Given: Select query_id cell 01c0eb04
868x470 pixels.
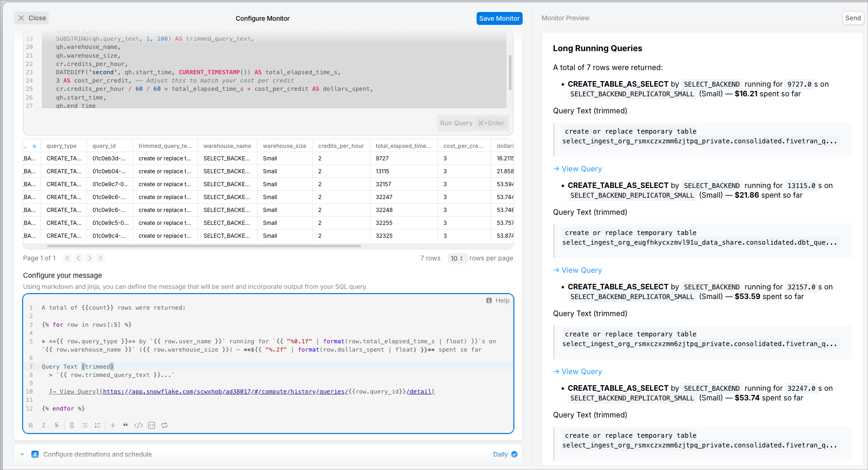Looking at the screenshot, I should pos(110,171).
